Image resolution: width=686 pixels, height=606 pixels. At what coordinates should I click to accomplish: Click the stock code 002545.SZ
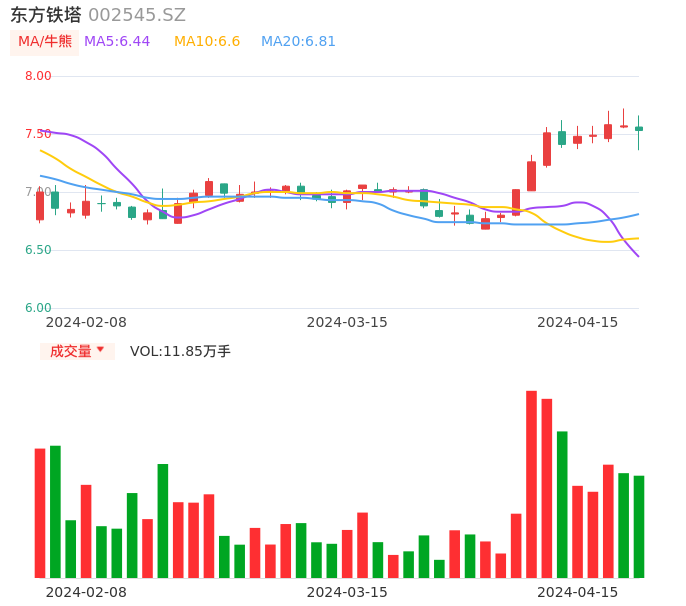pyautogui.click(x=137, y=15)
